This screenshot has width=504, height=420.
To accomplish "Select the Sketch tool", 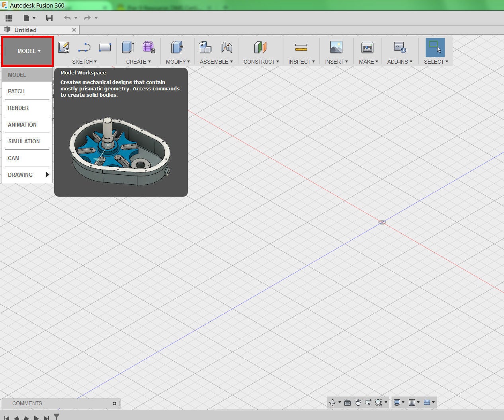I will (63, 47).
